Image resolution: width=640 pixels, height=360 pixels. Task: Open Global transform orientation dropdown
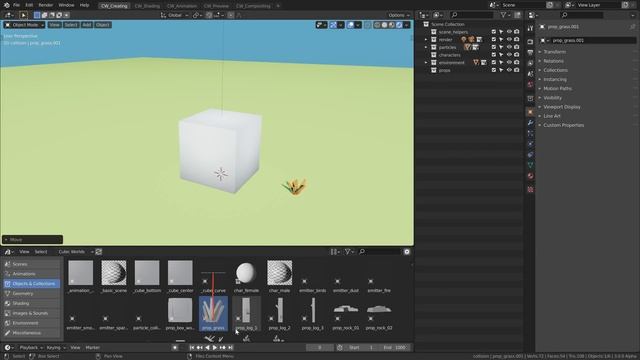[x=175, y=15]
